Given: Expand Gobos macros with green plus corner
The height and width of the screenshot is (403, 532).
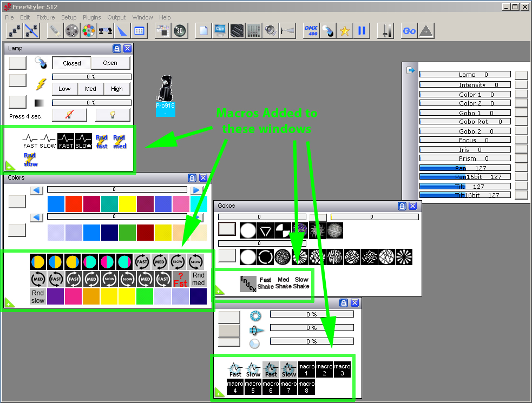Looking at the screenshot, I should [x=220, y=290].
